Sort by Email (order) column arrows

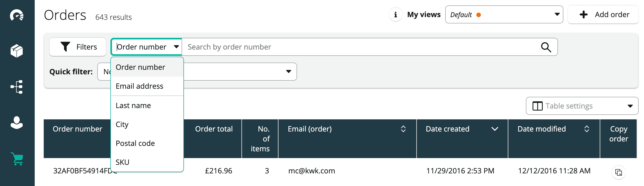tap(403, 129)
